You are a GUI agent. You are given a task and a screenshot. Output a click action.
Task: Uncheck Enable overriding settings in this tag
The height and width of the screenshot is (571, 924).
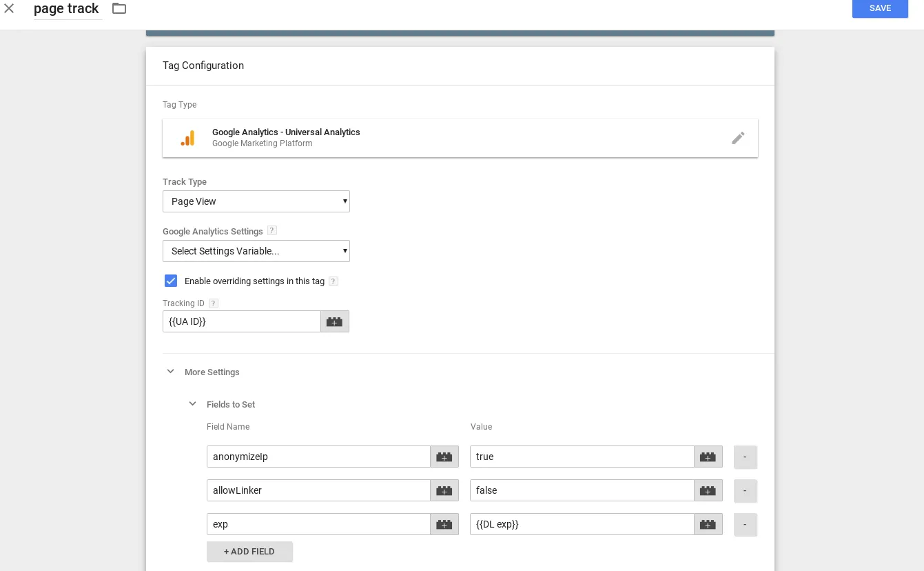171,281
